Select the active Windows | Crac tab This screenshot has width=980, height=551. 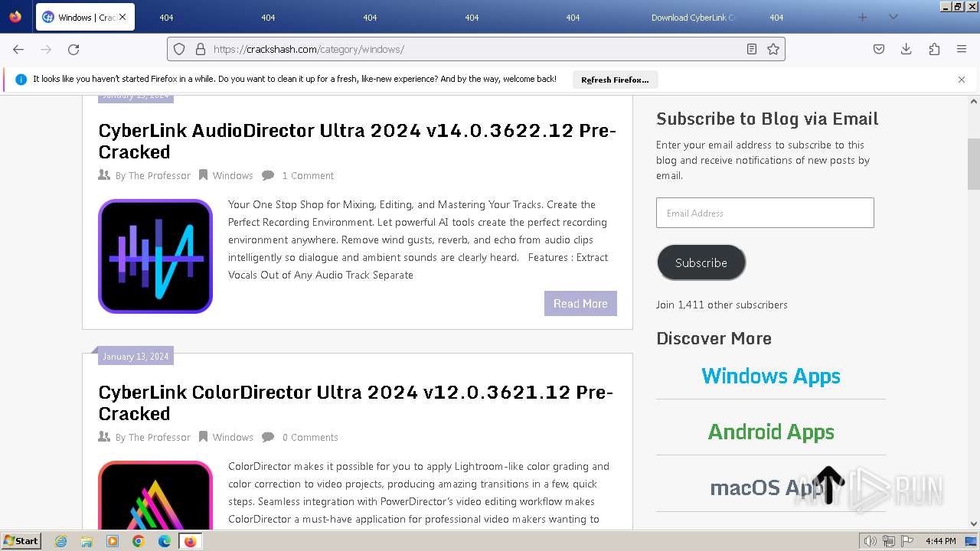85,17
